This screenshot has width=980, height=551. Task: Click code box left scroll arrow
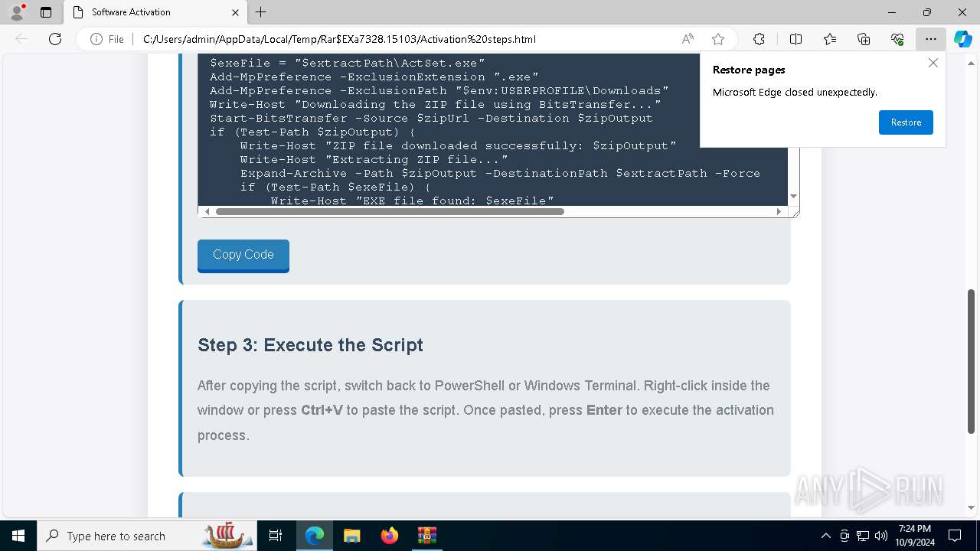point(207,211)
